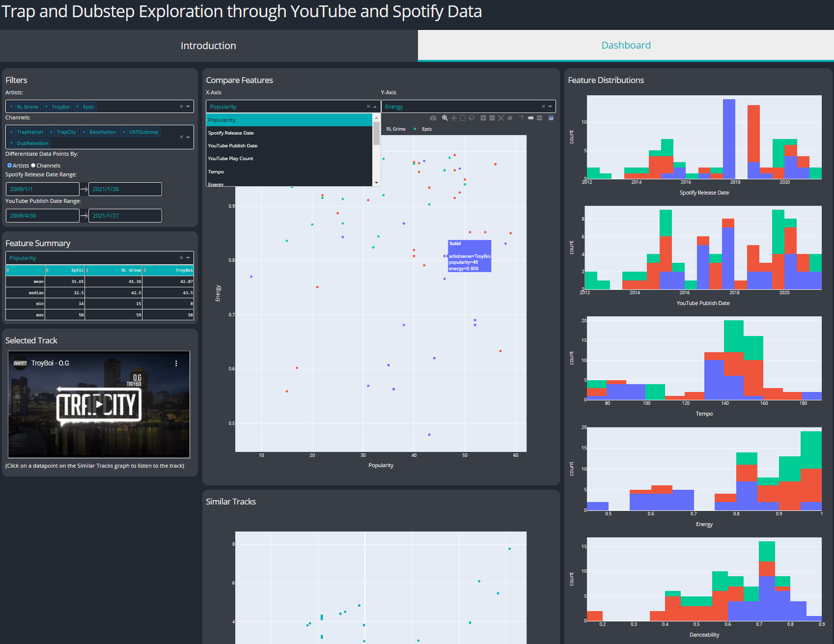
Task: Show closest data on hover icon
Action: point(530,118)
